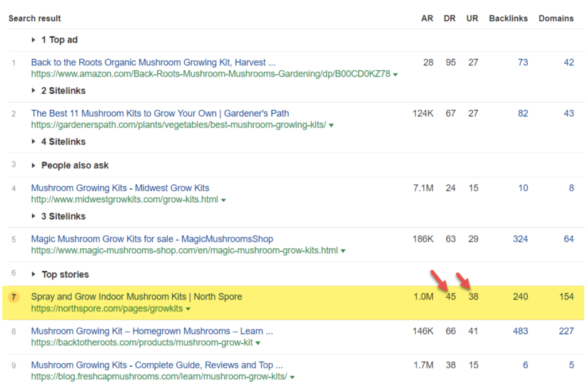Open backlinks count 82 for Gardener's Path
Screen dimensions: 588x388
(x=523, y=113)
